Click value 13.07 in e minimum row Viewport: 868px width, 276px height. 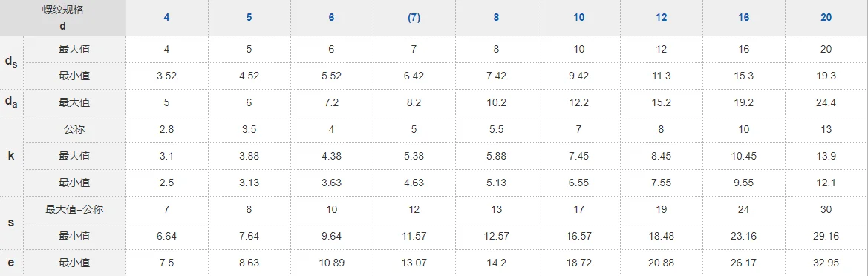point(414,263)
